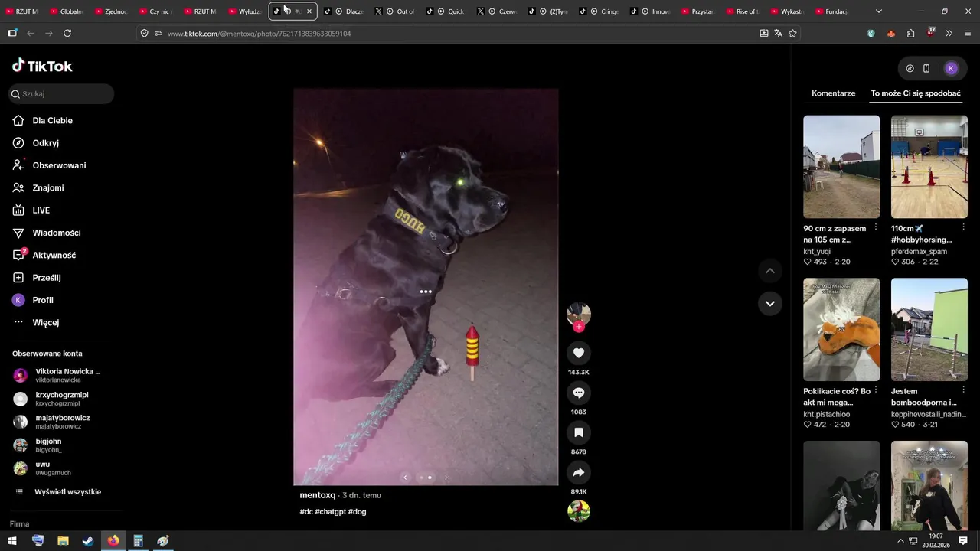Show the previous photo in the slideshow
This screenshot has height=551, width=980.
pos(406,478)
